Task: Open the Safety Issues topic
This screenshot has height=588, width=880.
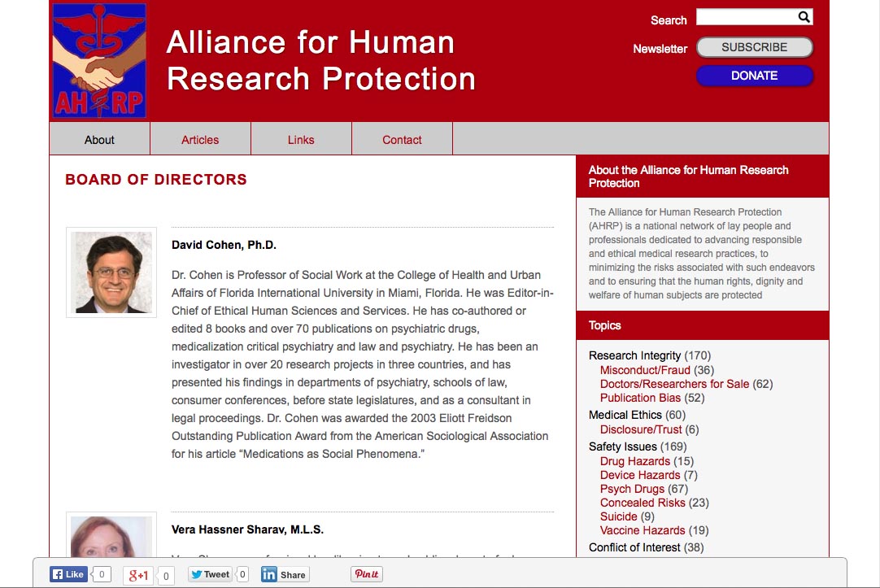Action: [x=622, y=446]
